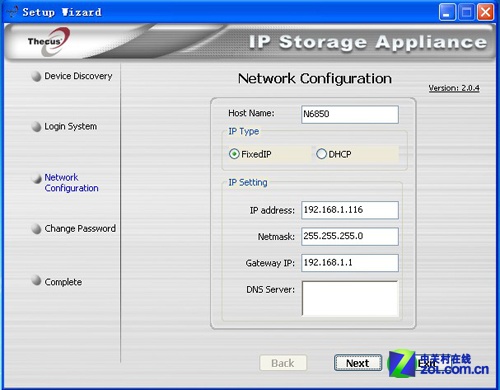Click the Netmask input field
Image resolution: width=500 pixels, height=390 pixels.
point(350,236)
